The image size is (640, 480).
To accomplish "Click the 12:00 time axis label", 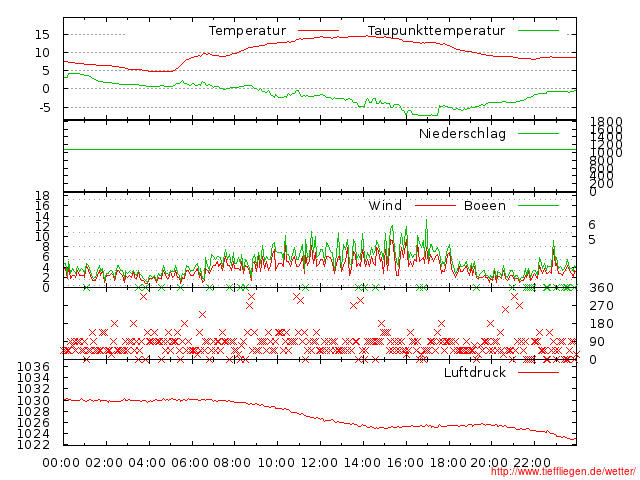I will [x=319, y=463].
